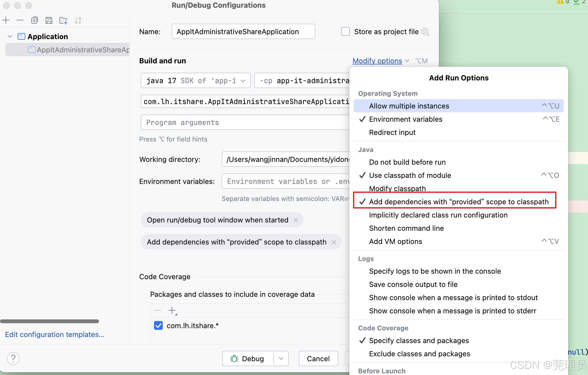588x375 pixels.
Task: Enable the Store as project file checkbox
Action: [x=345, y=31]
